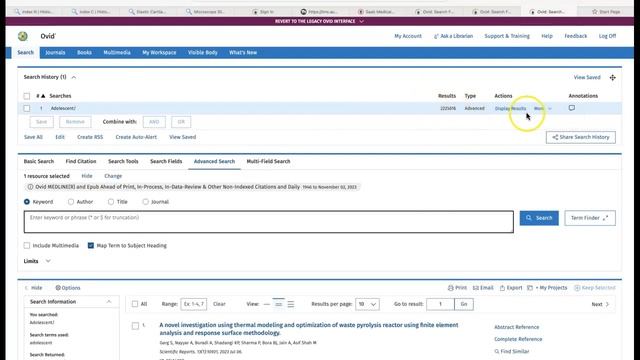Click the Print icon in results toolbar
This screenshot has height=360, width=640.
(x=451, y=288)
